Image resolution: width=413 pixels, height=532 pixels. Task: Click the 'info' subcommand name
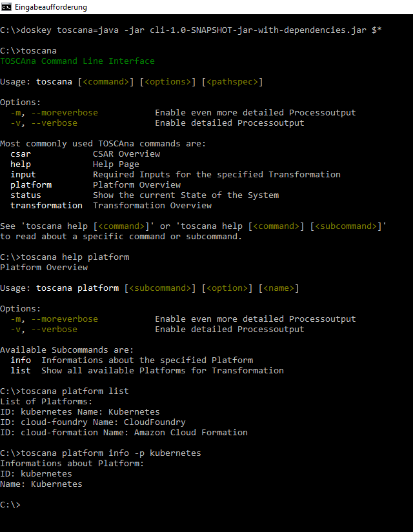pyautogui.click(x=21, y=360)
